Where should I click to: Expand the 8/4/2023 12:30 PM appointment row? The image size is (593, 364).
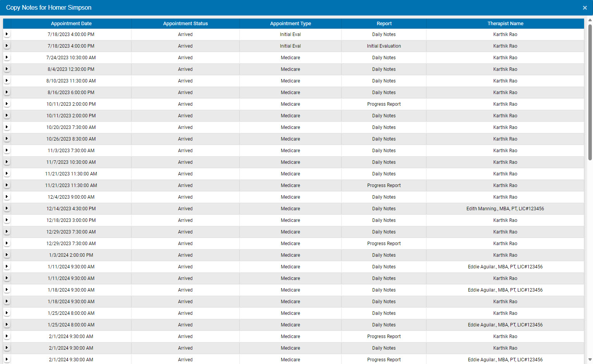[x=7, y=69]
